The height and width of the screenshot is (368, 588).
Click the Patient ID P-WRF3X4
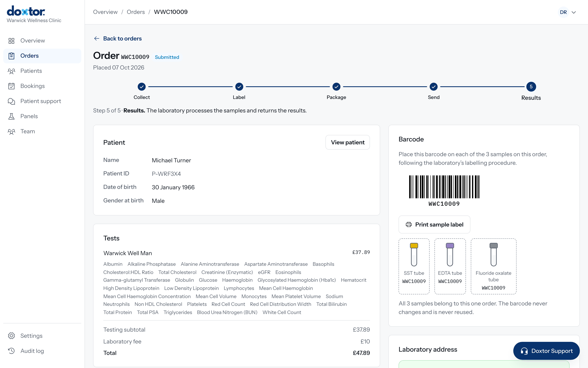(x=166, y=174)
